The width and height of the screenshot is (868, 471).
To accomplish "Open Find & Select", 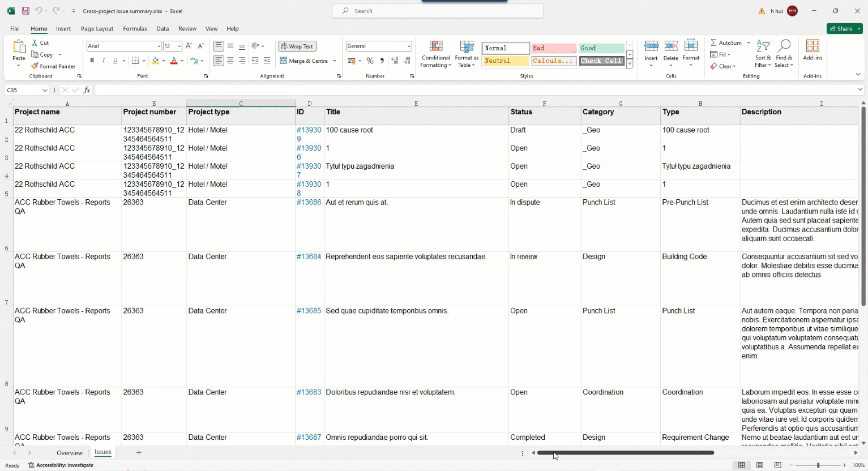I will pyautogui.click(x=784, y=54).
